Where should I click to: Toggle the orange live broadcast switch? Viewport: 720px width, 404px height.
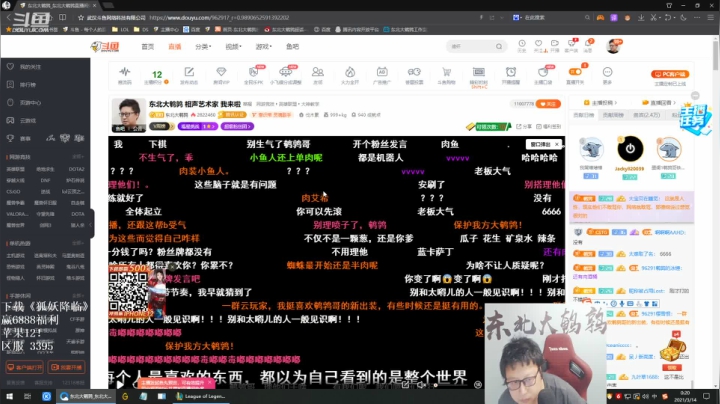tap(575, 72)
